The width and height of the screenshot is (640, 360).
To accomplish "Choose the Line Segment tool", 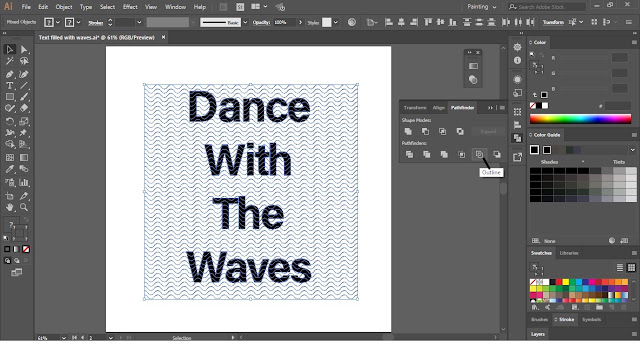I will 24,86.
